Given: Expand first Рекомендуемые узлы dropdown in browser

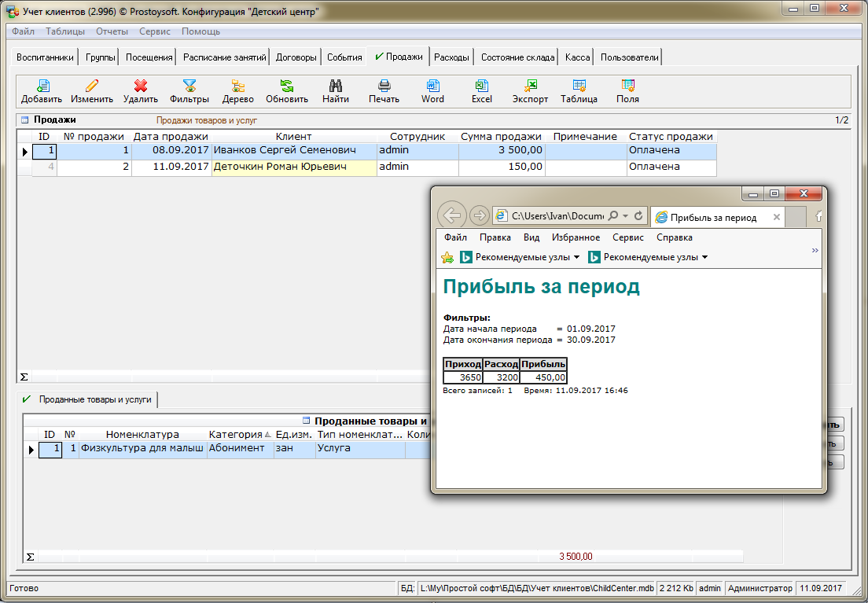Looking at the screenshot, I should pos(576,258).
